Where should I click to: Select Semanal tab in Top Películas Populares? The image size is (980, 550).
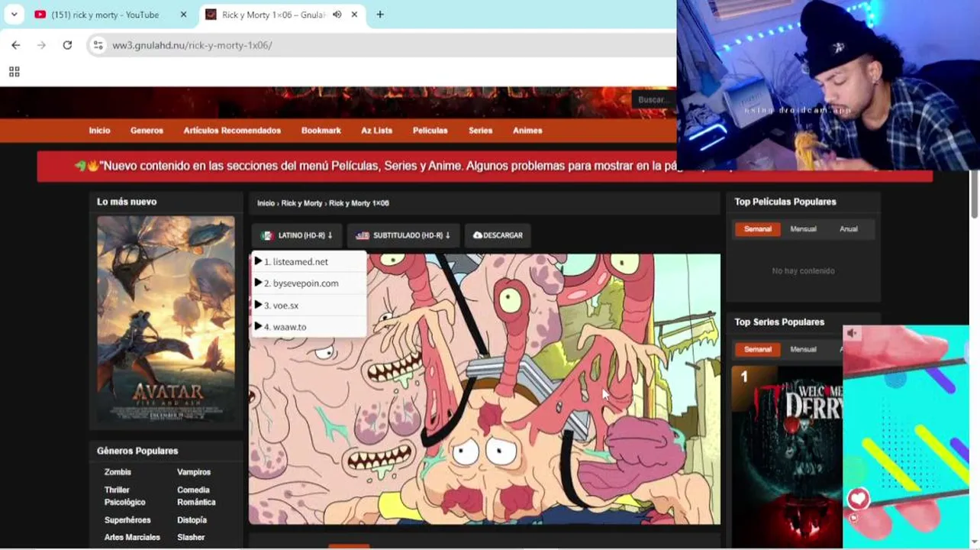click(758, 229)
